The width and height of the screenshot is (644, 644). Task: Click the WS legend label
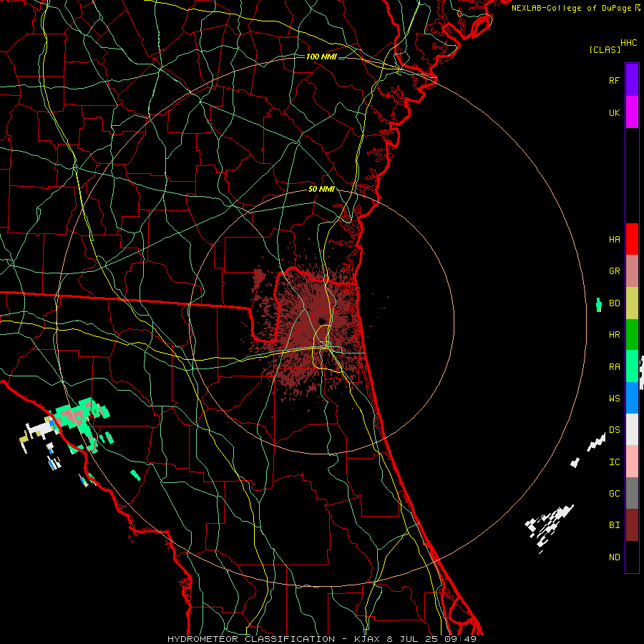pyautogui.click(x=614, y=398)
